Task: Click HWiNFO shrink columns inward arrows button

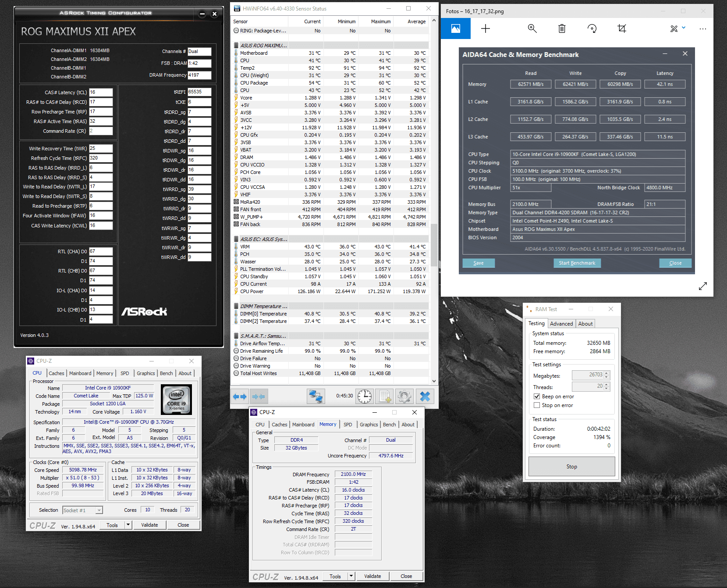Action: (x=259, y=397)
